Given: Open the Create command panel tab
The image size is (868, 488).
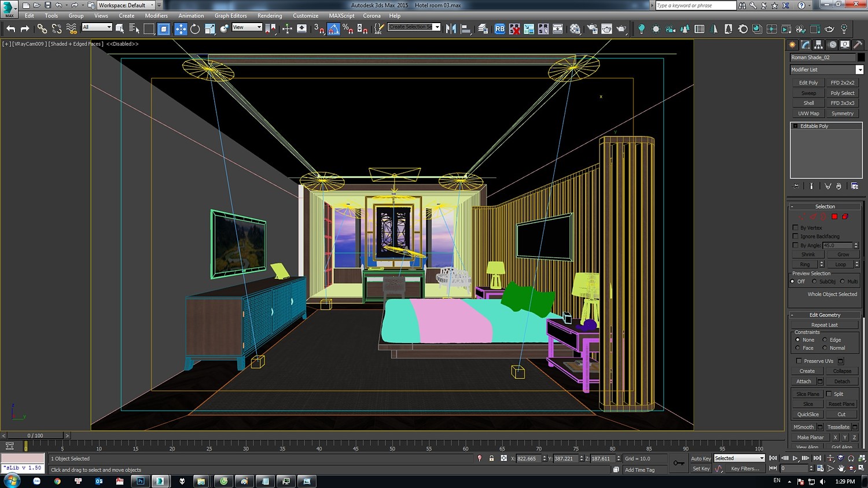Looking at the screenshot, I should [793, 45].
